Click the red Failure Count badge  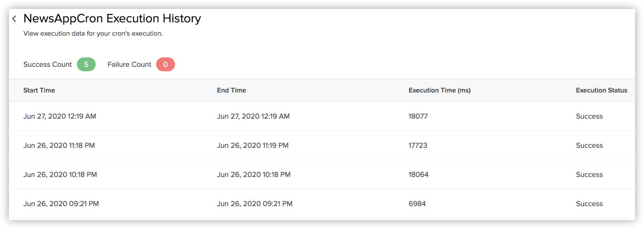(165, 64)
